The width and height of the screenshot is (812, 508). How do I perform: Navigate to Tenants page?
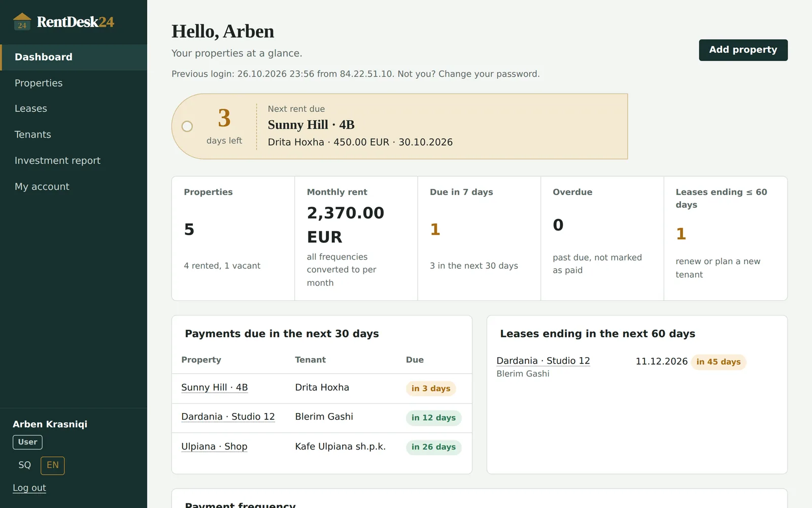click(x=74, y=135)
